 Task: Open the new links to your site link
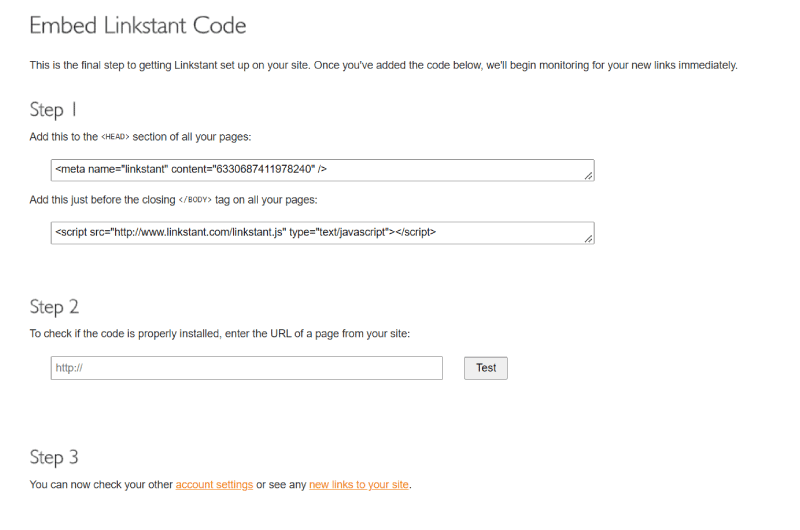click(x=359, y=485)
